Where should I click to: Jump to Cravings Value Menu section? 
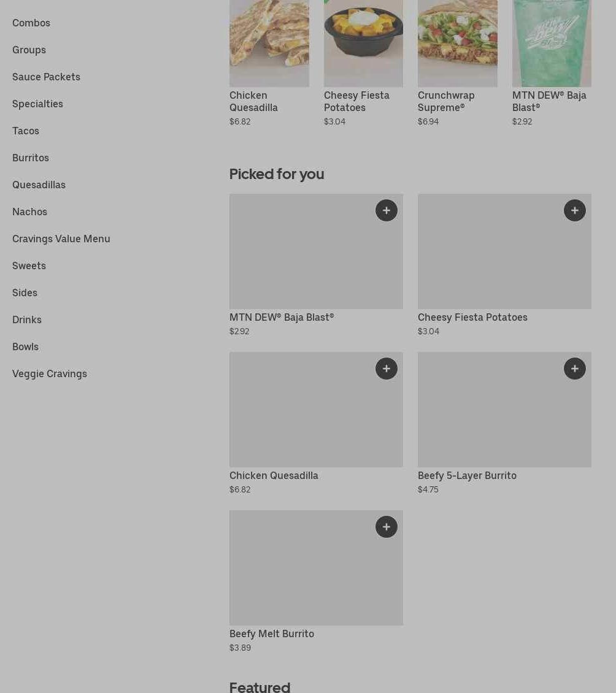point(61,239)
